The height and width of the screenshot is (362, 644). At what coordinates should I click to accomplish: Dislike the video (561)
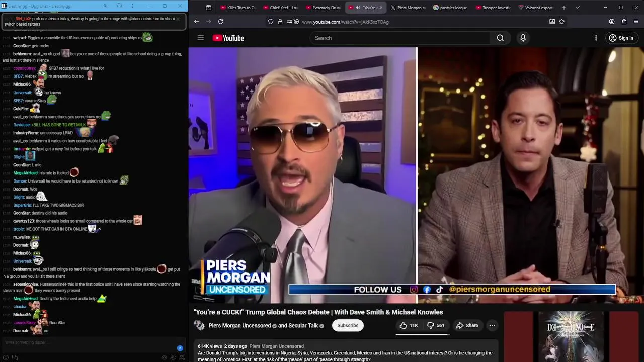pyautogui.click(x=436, y=325)
